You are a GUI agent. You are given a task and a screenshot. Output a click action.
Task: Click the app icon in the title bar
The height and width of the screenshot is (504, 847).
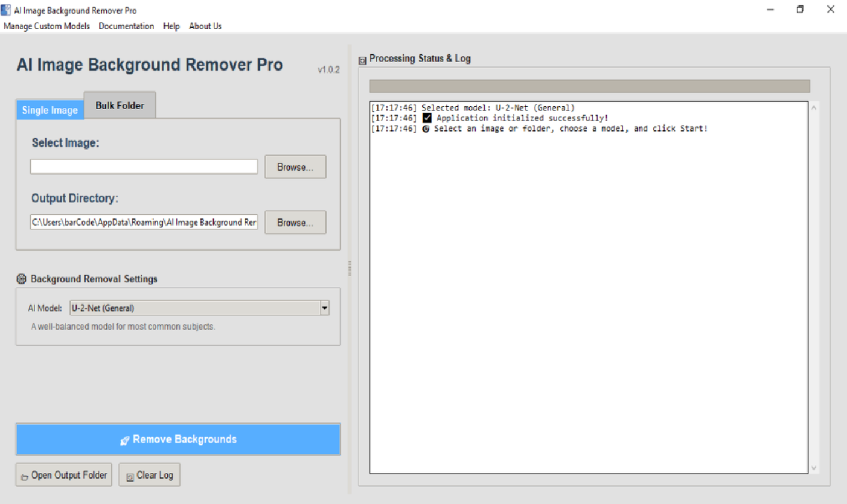tap(6, 10)
